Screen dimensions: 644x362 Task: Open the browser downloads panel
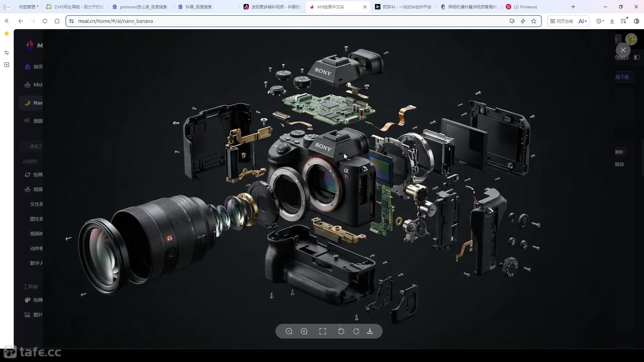(612, 21)
